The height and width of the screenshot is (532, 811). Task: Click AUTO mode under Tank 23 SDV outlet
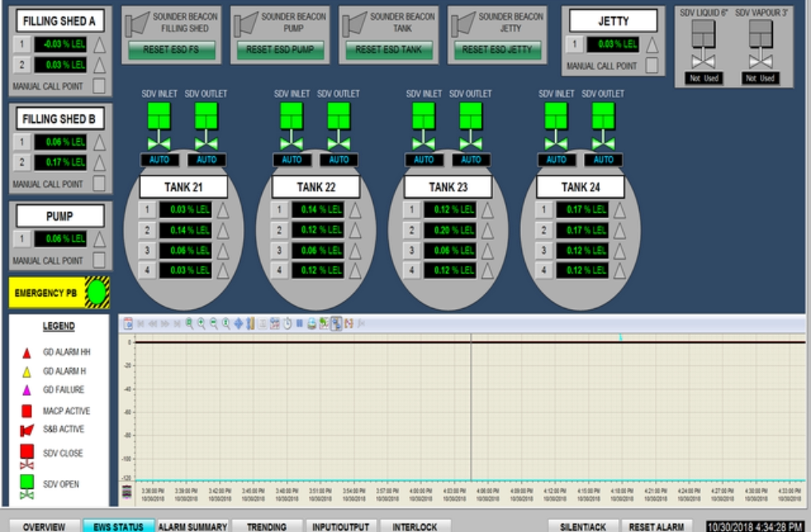pyautogui.click(x=471, y=160)
